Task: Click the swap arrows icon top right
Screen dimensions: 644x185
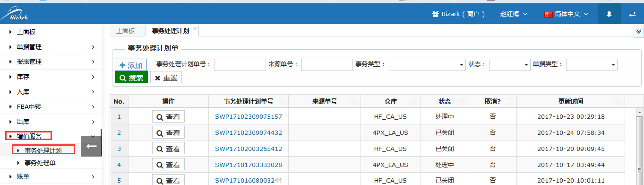Action: click(x=632, y=14)
